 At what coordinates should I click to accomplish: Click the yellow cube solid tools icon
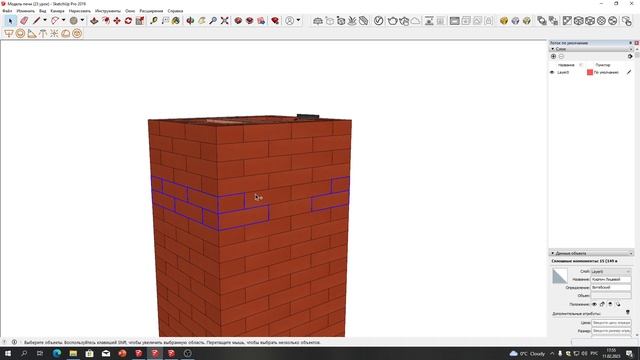504,20
